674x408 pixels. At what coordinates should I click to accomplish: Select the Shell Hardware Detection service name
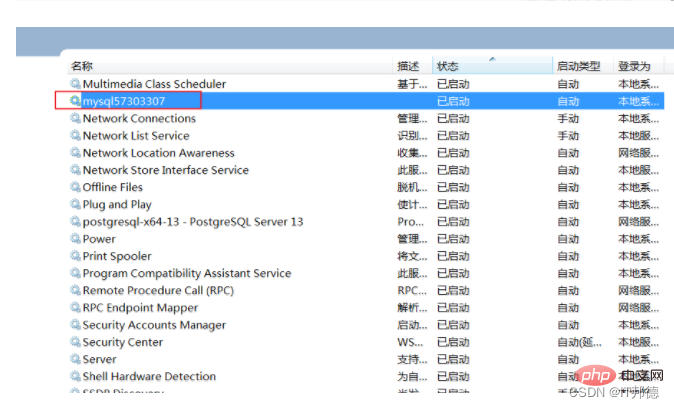click(x=149, y=376)
